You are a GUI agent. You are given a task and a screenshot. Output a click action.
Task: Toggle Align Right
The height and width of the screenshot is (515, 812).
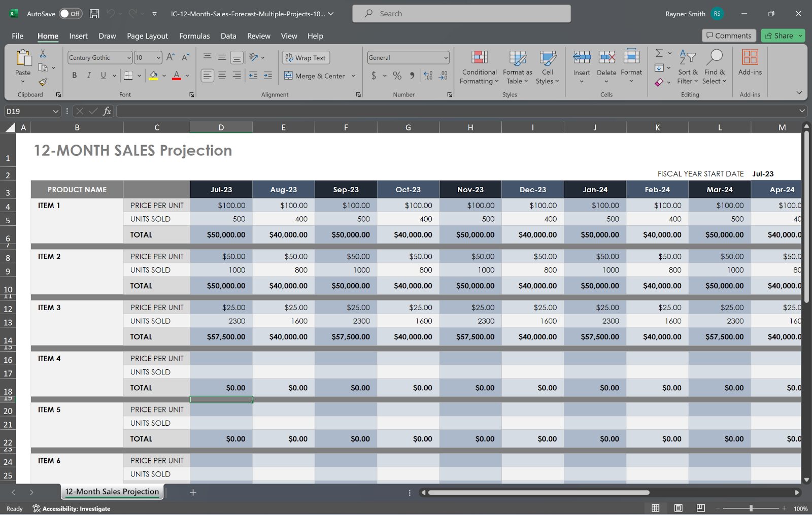[x=236, y=76]
